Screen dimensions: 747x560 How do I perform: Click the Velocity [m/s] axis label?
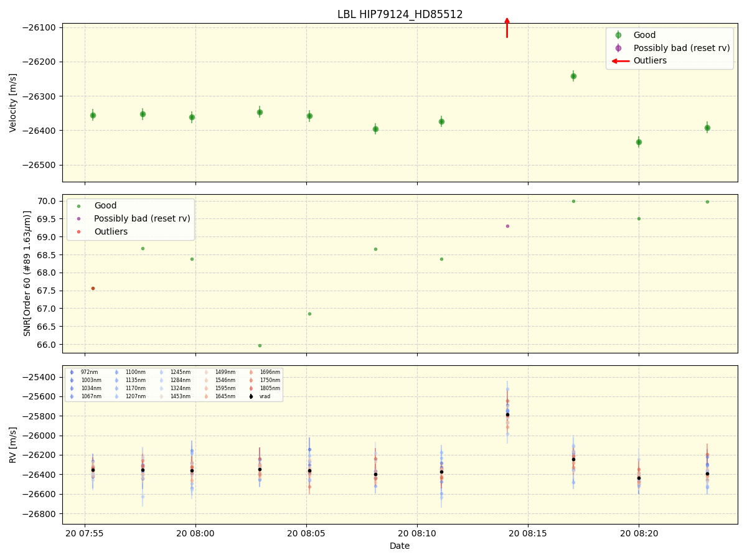click(13, 103)
